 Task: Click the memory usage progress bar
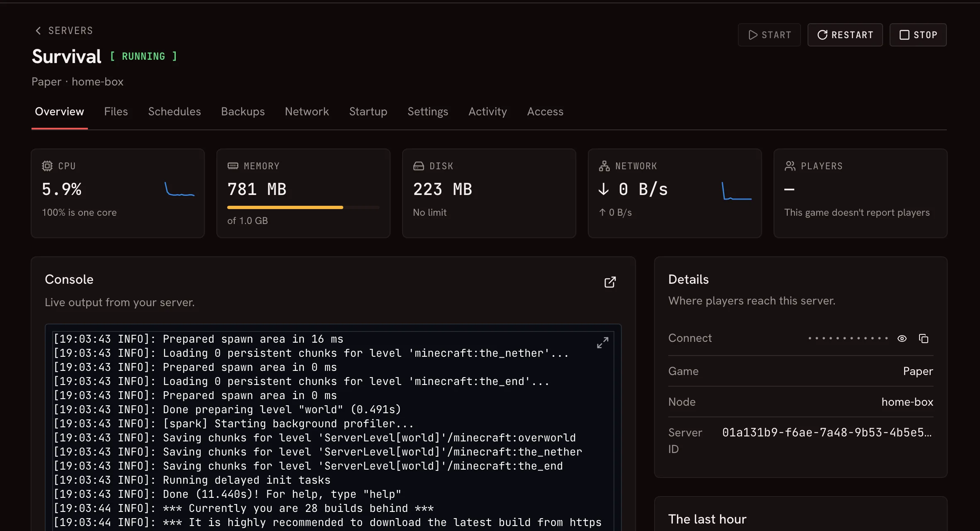click(x=303, y=207)
